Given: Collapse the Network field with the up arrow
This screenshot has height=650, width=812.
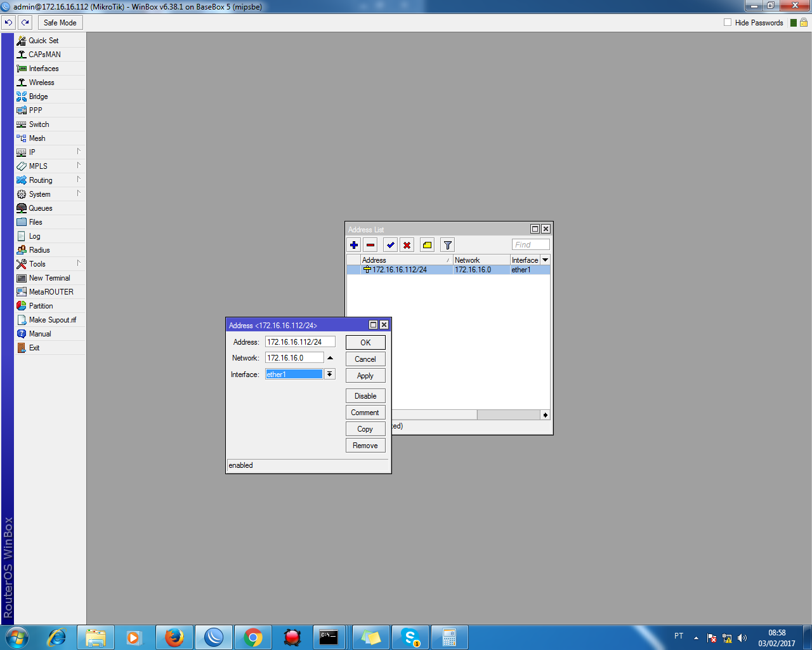Looking at the screenshot, I should click(330, 358).
